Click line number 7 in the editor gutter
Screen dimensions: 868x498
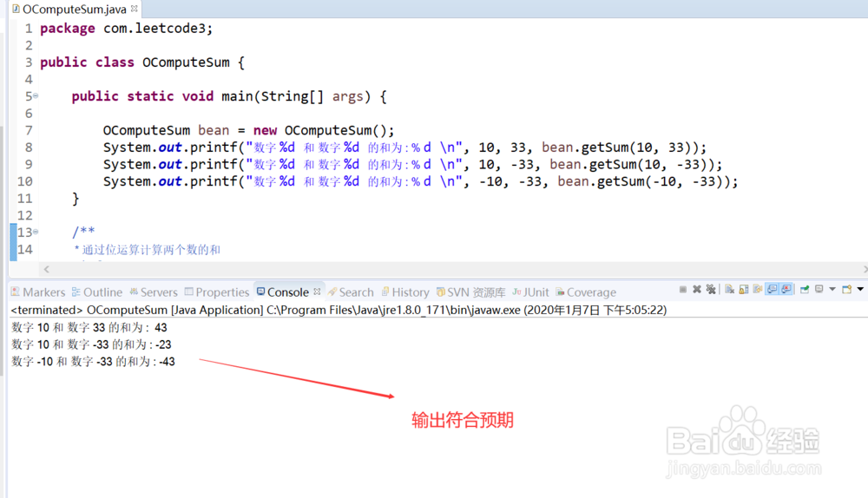tap(29, 131)
